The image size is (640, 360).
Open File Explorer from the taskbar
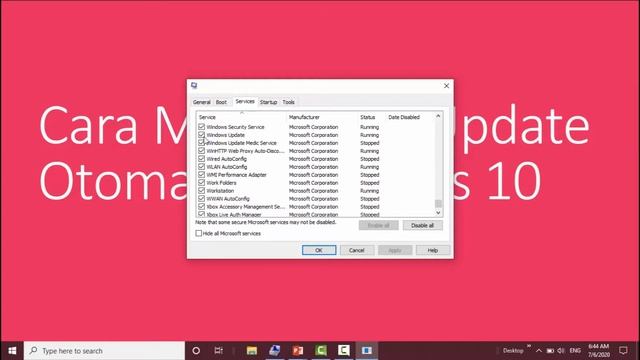coord(252,351)
